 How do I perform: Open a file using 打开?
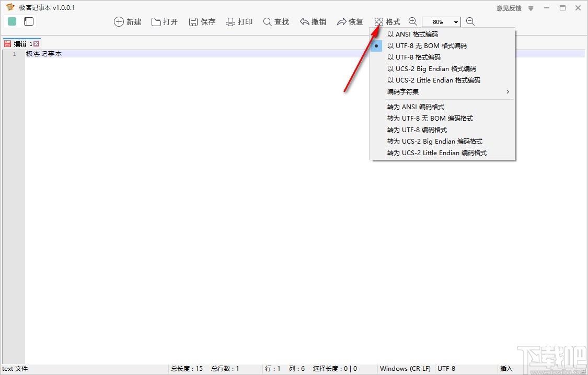click(x=164, y=22)
